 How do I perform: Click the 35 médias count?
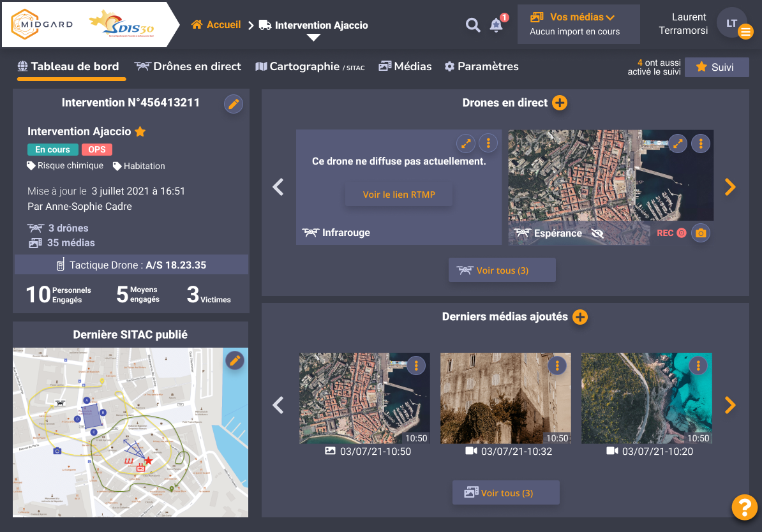pos(61,243)
